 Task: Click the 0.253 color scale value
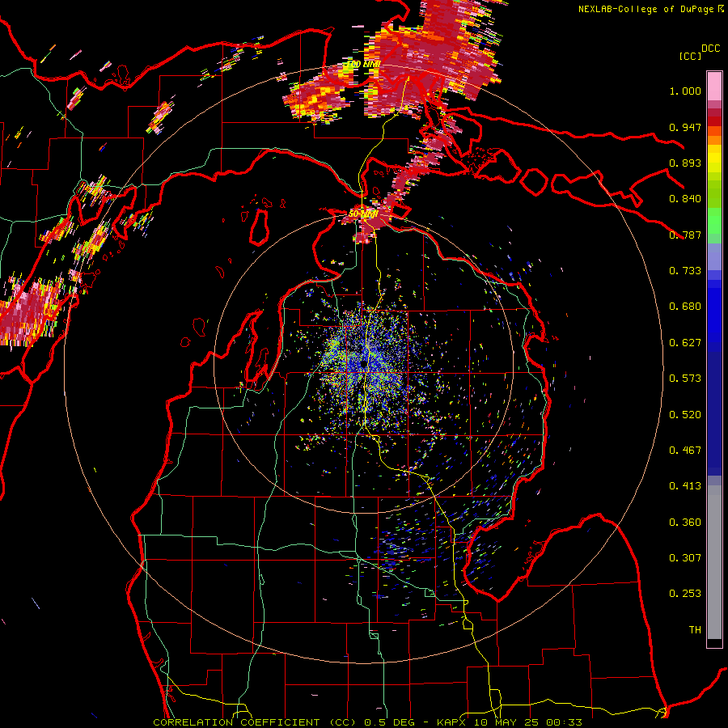pyautogui.click(x=685, y=594)
